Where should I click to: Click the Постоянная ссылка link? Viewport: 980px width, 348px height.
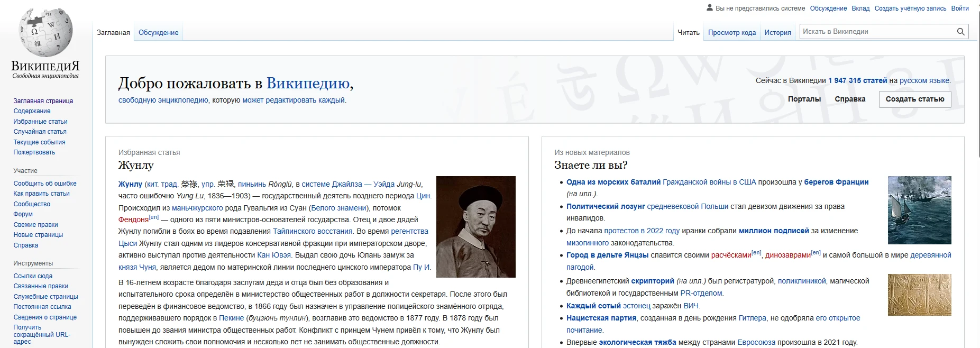pos(42,307)
